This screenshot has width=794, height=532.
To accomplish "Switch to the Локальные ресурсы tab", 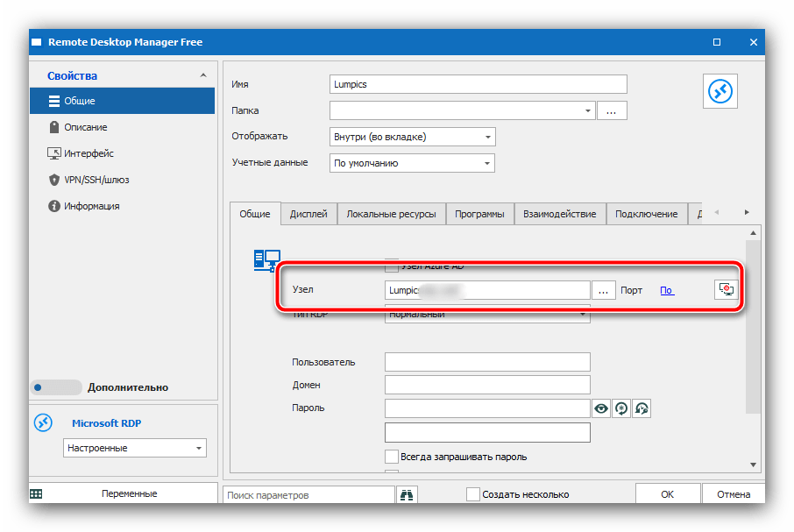I will click(391, 214).
